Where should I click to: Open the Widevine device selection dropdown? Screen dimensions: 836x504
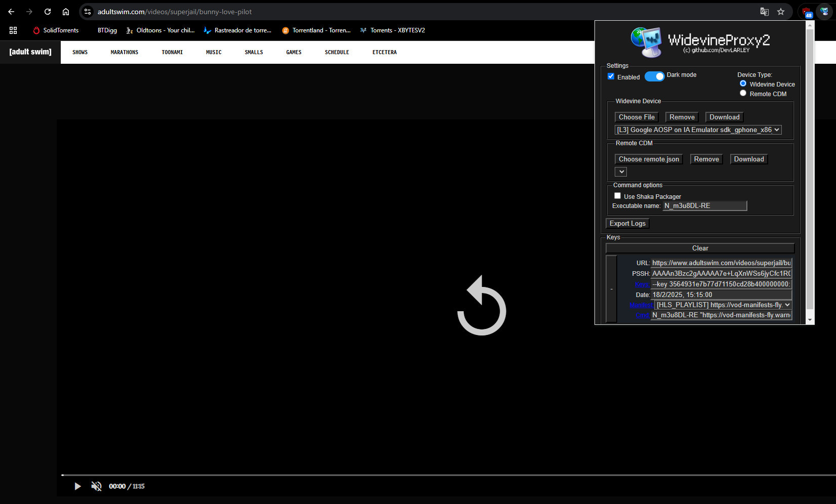[x=698, y=130]
